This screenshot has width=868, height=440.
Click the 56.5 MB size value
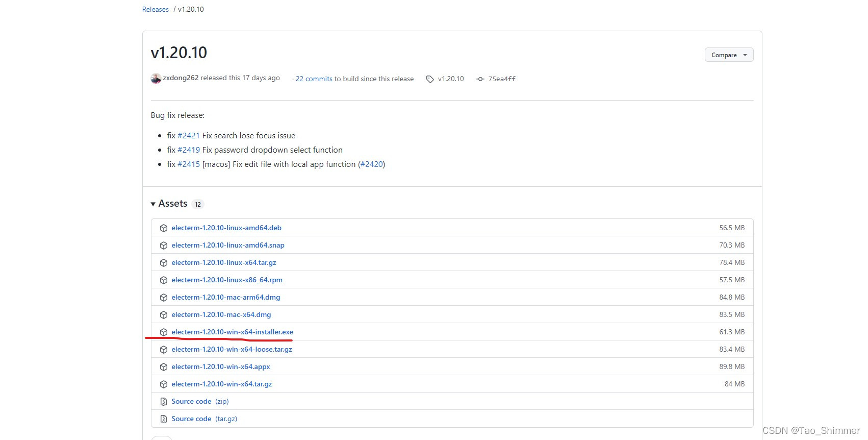pyautogui.click(x=732, y=228)
